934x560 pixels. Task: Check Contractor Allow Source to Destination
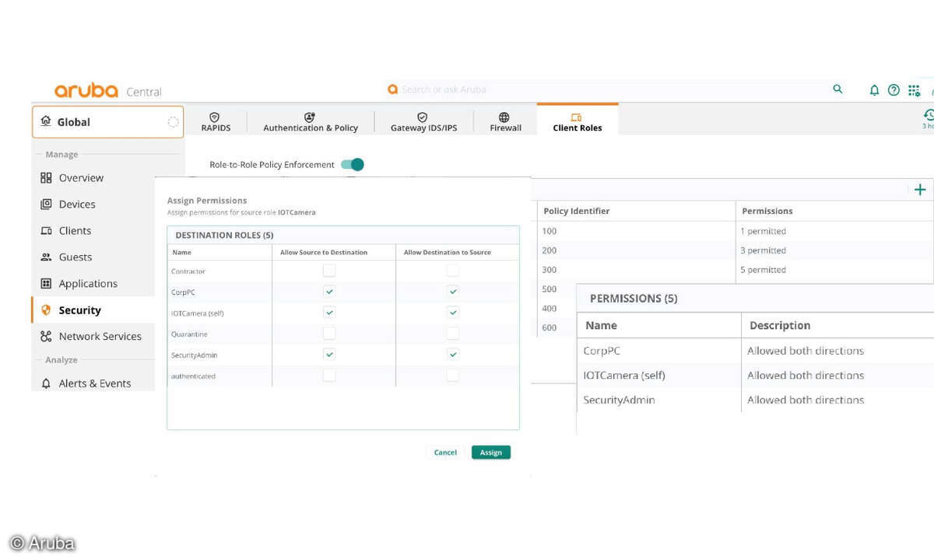pyautogui.click(x=329, y=271)
